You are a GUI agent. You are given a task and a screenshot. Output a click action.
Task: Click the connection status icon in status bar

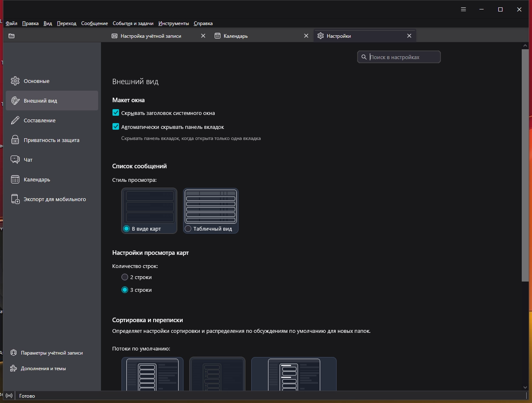(x=9, y=396)
